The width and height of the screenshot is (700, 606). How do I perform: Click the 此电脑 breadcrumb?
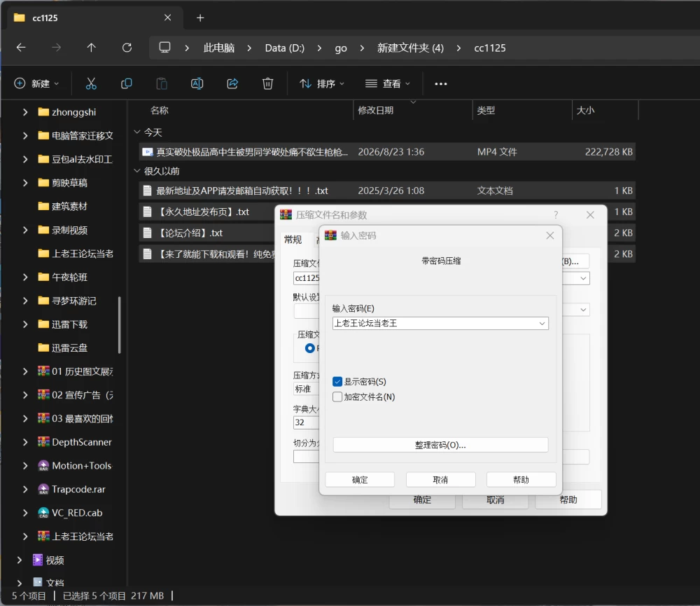point(218,48)
